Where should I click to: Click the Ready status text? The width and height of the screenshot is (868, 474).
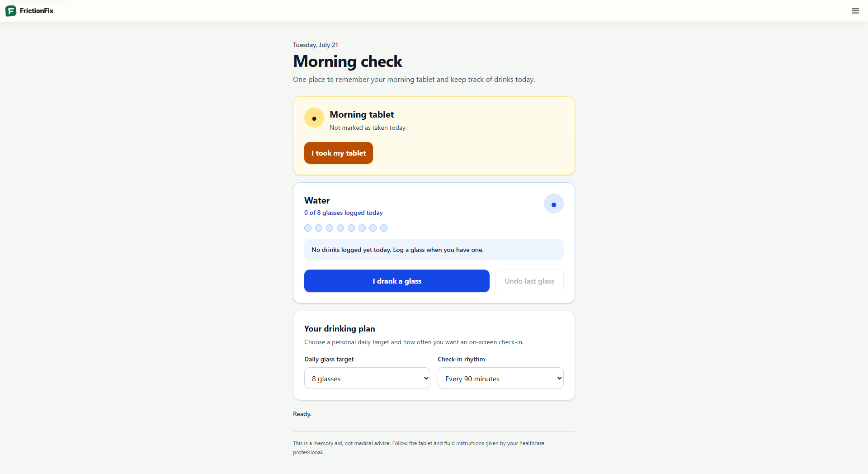[302, 414]
